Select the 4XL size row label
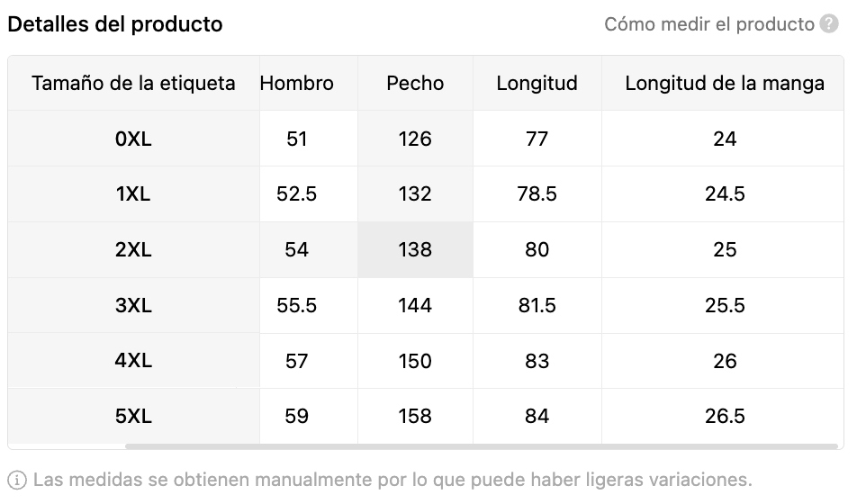 tap(133, 361)
